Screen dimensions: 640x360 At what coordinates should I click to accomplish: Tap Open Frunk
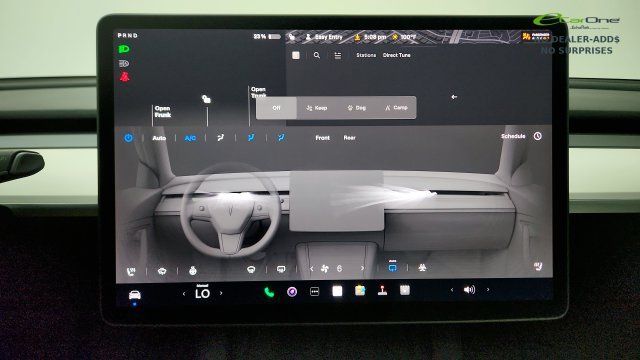click(x=162, y=111)
